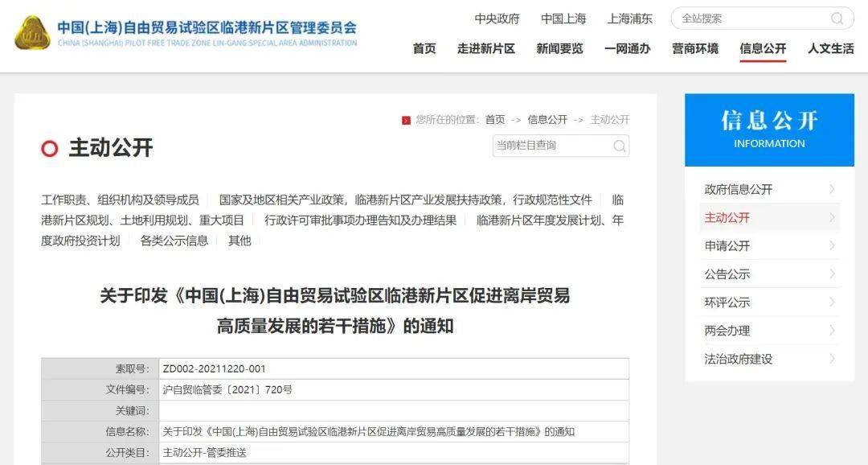Click the red breadcrumb location icon
868x465 pixels.
pyautogui.click(x=407, y=120)
